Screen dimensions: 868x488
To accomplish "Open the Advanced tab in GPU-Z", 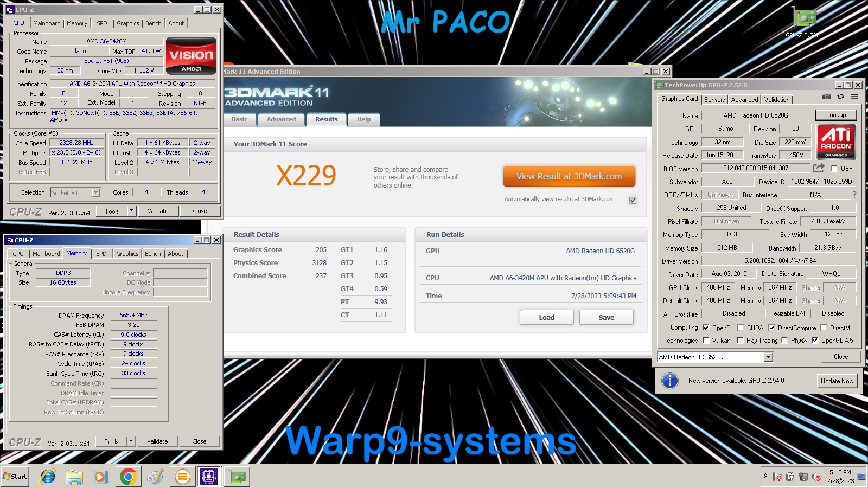I will coord(744,100).
